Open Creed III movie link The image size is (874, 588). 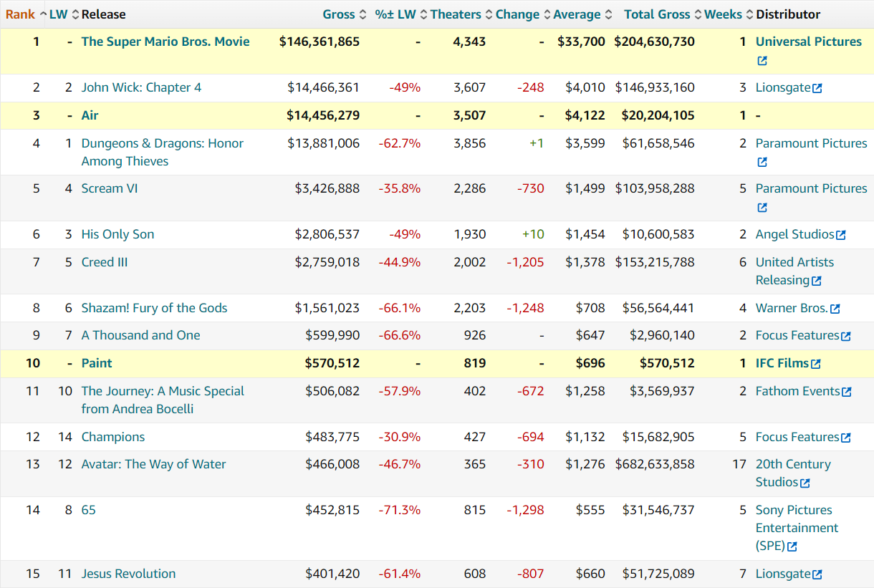(105, 262)
